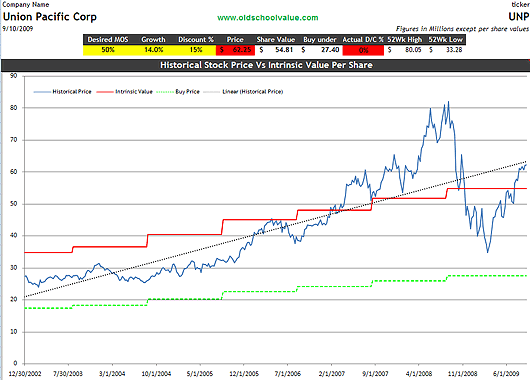Click the Share Value column header
This screenshot has width=530, height=380.
pyautogui.click(x=276, y=40)
